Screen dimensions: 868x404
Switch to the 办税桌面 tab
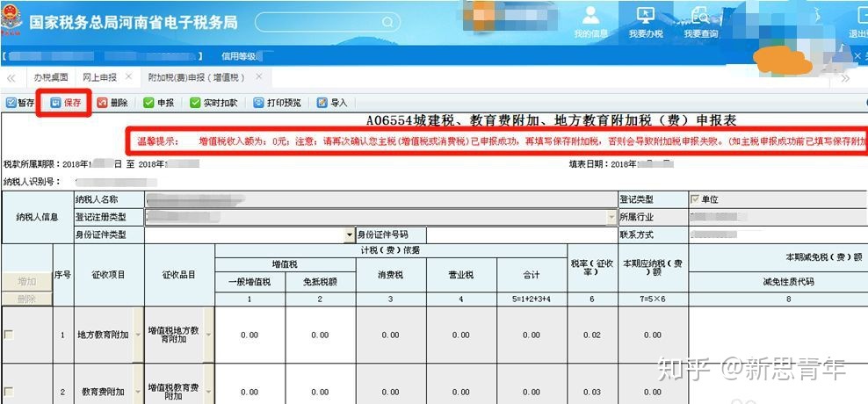click(x=50, y=77)
